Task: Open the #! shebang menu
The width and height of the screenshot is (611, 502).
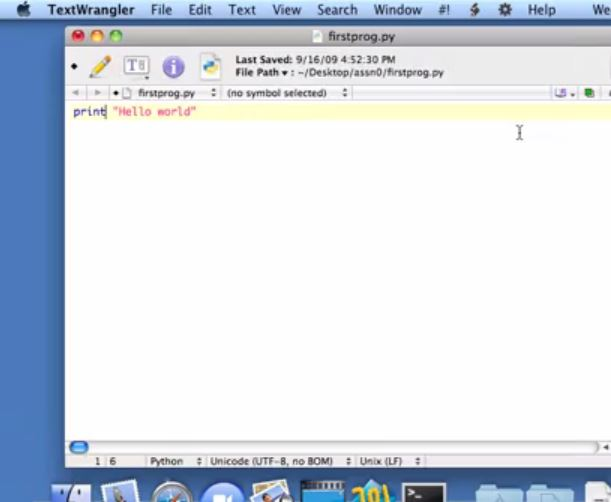Action: pyautogui.click(x=444, y=10)
